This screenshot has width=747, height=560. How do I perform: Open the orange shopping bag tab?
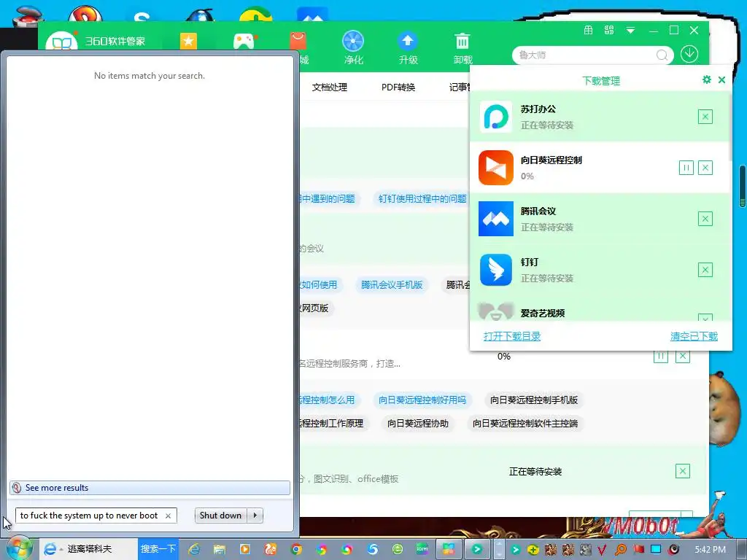click(x=298, y=41)
